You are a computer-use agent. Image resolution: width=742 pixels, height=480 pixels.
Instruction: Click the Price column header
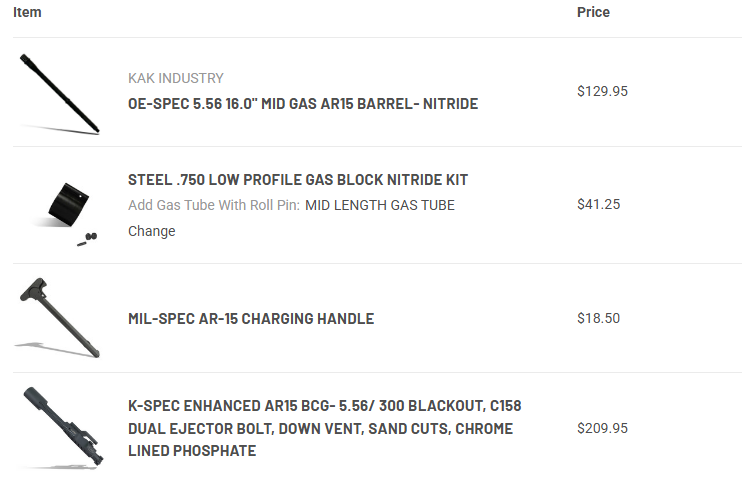pos(593,12)
